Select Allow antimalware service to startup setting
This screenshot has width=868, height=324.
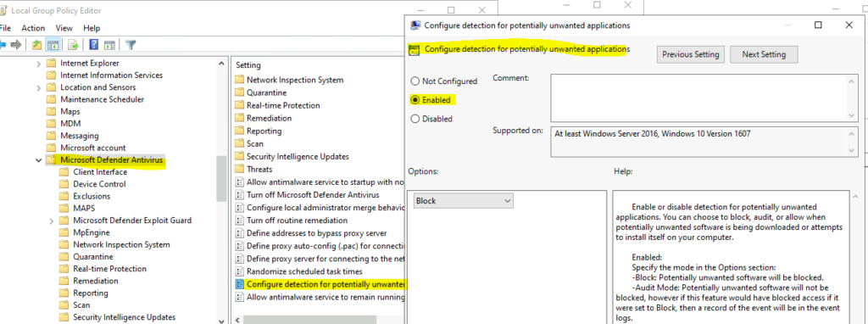[x=325, y=182]
